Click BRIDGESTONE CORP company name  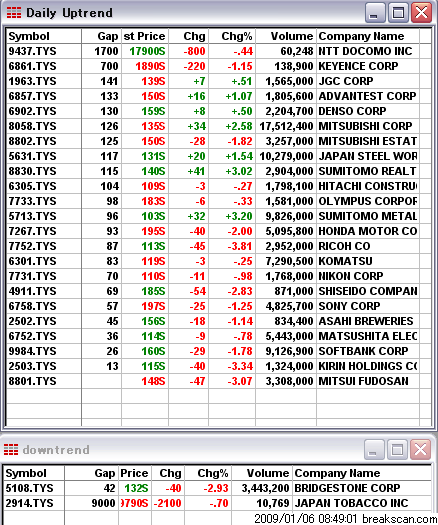[347, 488]
